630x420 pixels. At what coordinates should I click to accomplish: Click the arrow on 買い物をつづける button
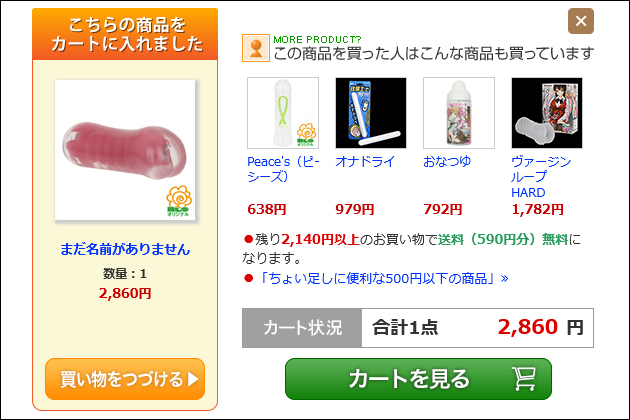193,379
